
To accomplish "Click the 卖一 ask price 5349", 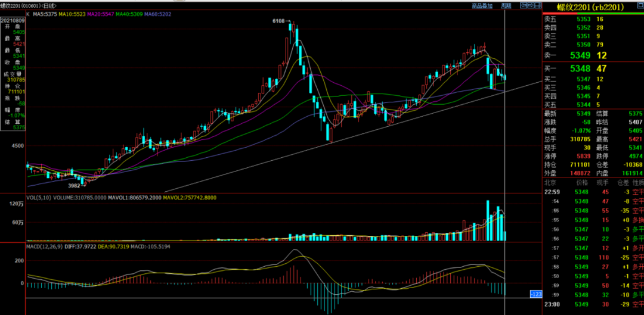I will click(579, 55).
